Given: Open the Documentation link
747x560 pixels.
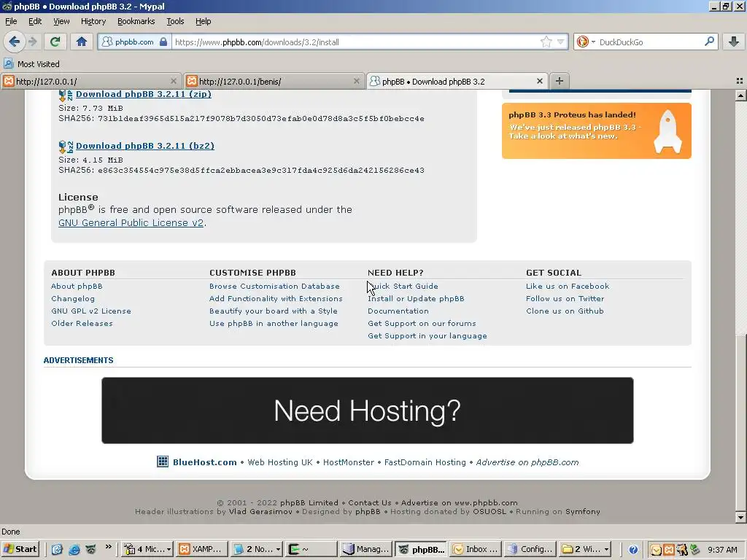Looking at the screenshot, I should pos(398,311).
